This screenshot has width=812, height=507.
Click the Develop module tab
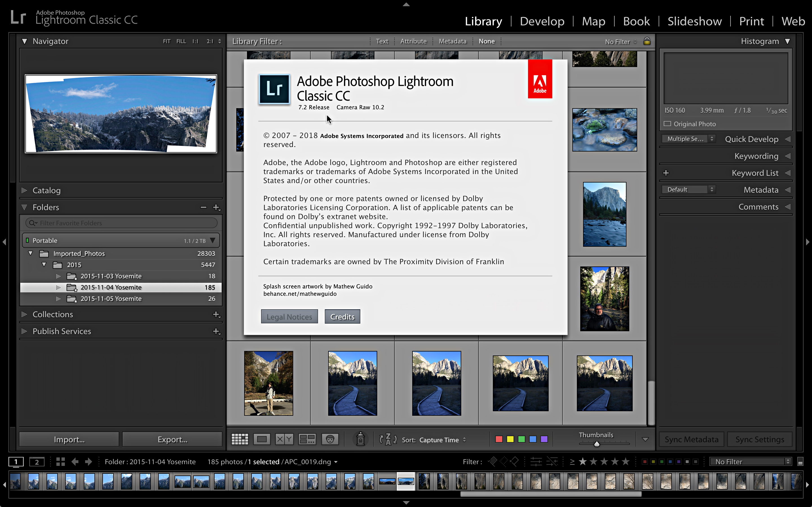coord(541,21)
